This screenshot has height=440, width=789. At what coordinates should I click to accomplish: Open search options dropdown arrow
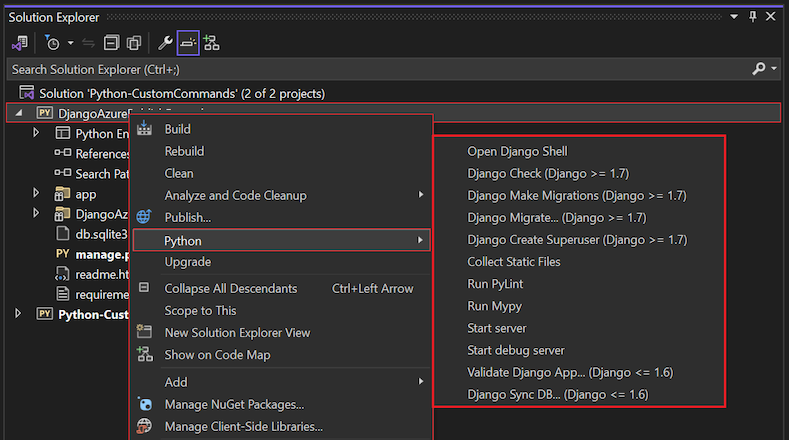[774, 68]
